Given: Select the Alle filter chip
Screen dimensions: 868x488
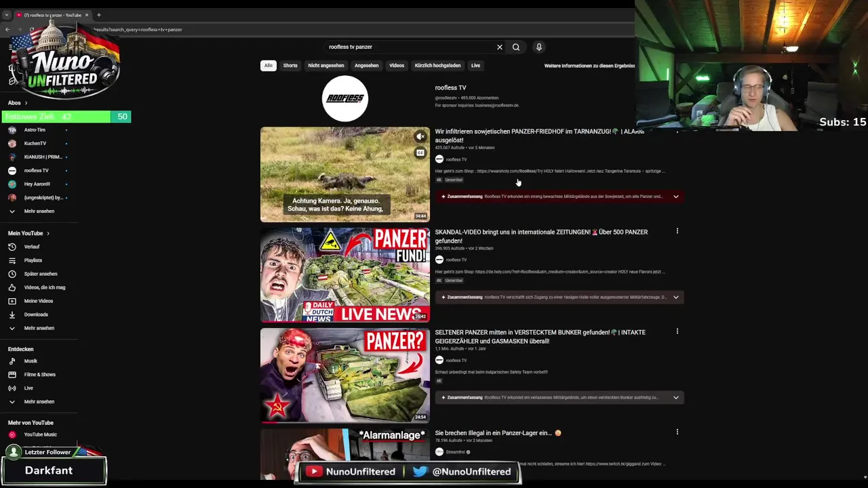Looking at the screenshot, I should point(269,66).
